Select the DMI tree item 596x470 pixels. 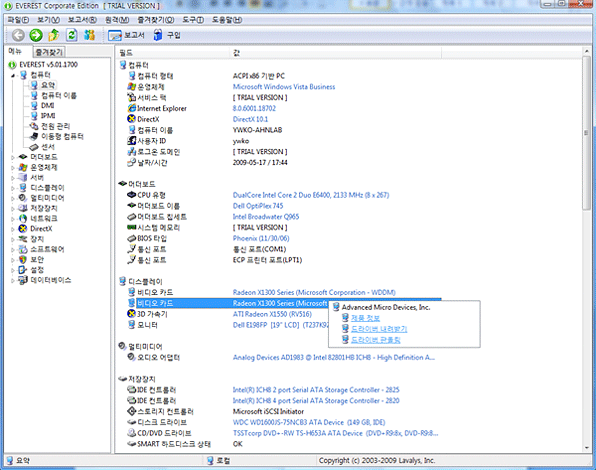tap(48, 106)
